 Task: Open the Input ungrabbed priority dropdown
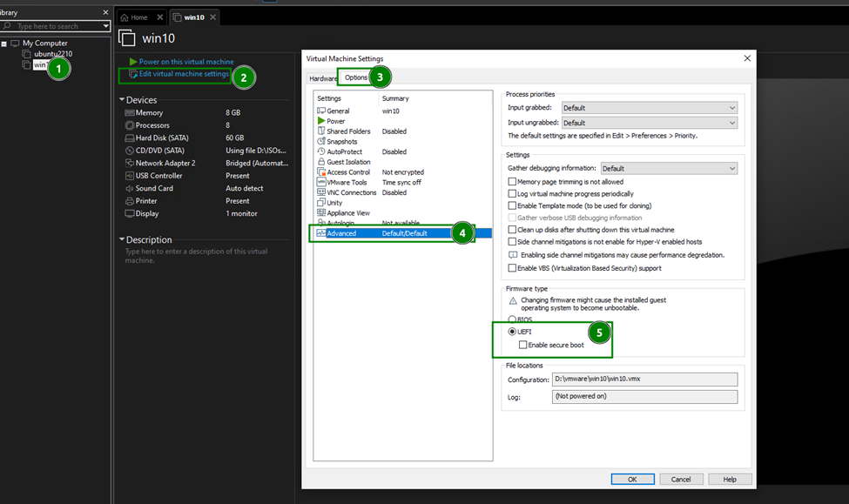click(650, 123)
